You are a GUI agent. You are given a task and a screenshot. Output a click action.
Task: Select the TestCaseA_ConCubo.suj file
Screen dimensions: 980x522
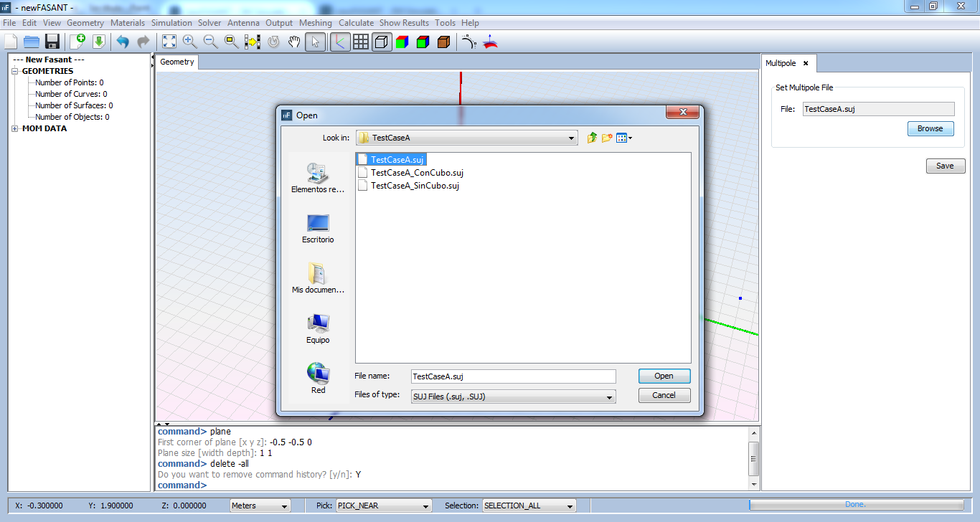point(416,173)
